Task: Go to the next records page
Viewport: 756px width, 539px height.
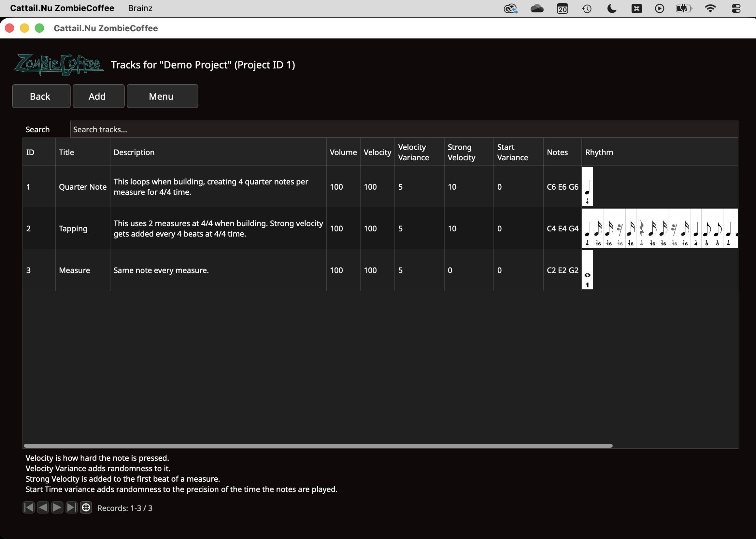Action: click(57, 507)
